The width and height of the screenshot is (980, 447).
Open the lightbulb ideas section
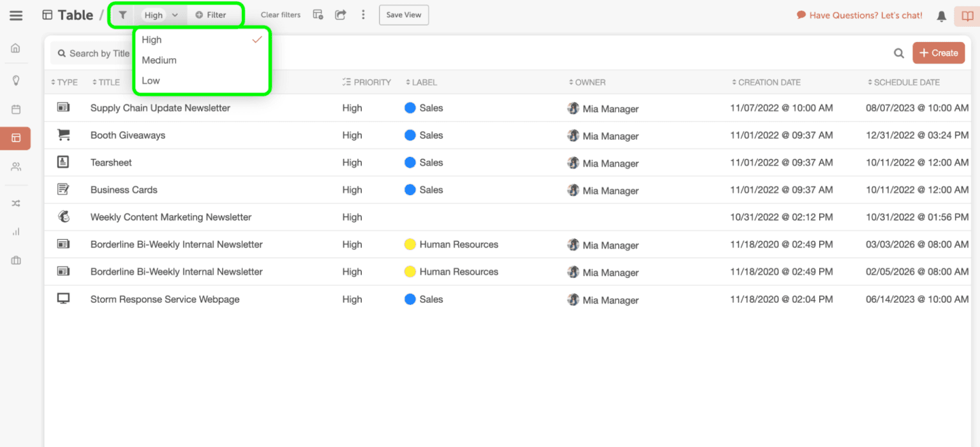[16, 80]
